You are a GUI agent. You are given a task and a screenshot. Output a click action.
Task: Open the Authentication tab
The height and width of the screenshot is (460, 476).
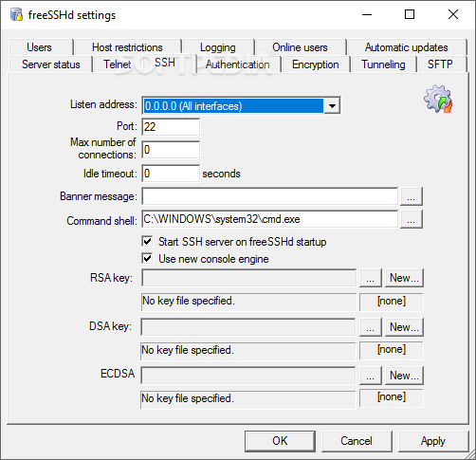[238, 64]
